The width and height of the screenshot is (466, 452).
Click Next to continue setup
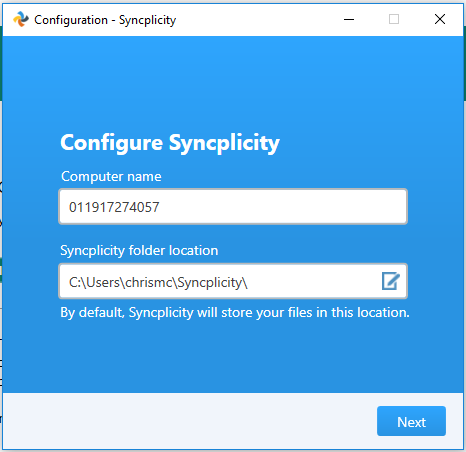click(411, 421)
